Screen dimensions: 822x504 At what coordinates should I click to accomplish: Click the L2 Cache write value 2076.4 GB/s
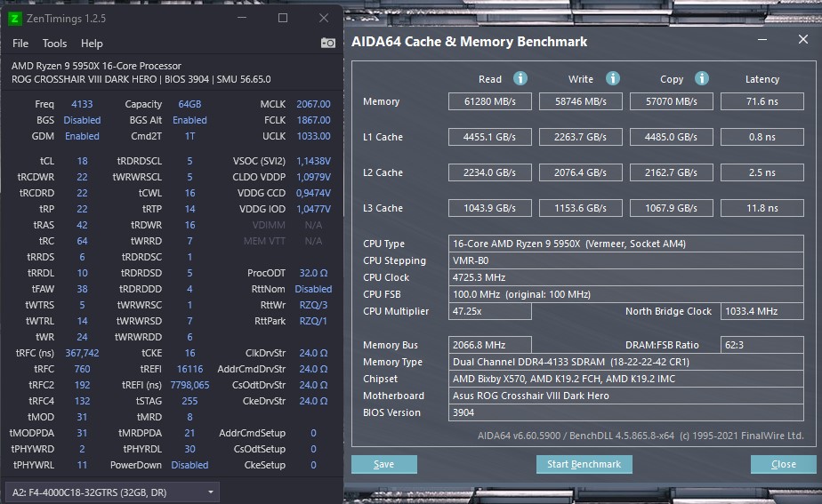coord(581,172)
